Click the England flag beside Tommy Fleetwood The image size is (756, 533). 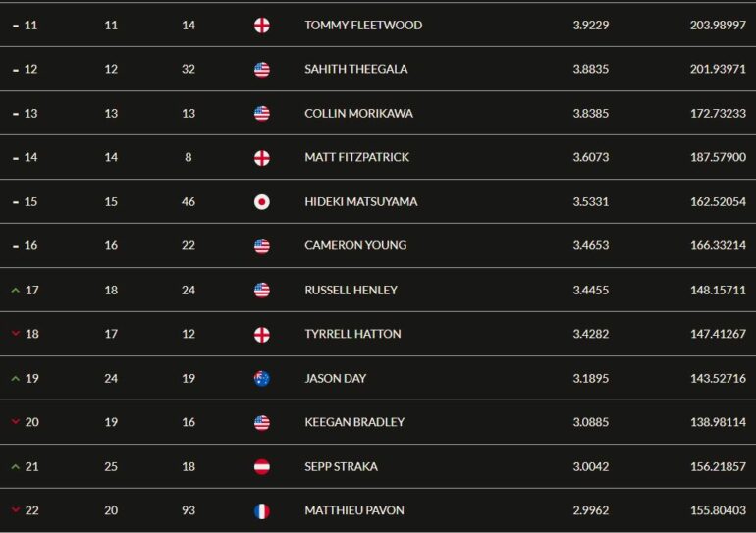pyautogui.click(x=262, y=26)
